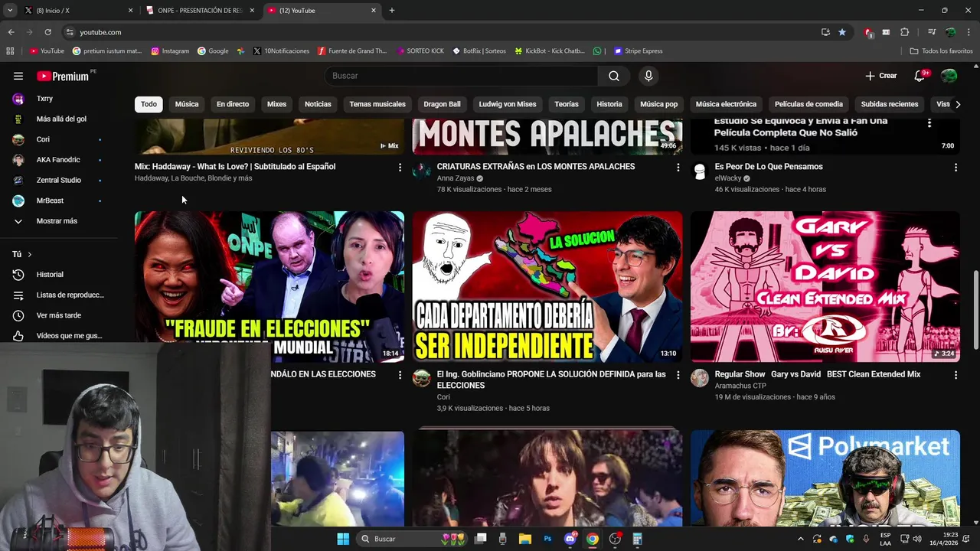Open options for CRIATURAS EXTRAÑAS video
This screenshot has width=980, height=551.
point(678,167)
